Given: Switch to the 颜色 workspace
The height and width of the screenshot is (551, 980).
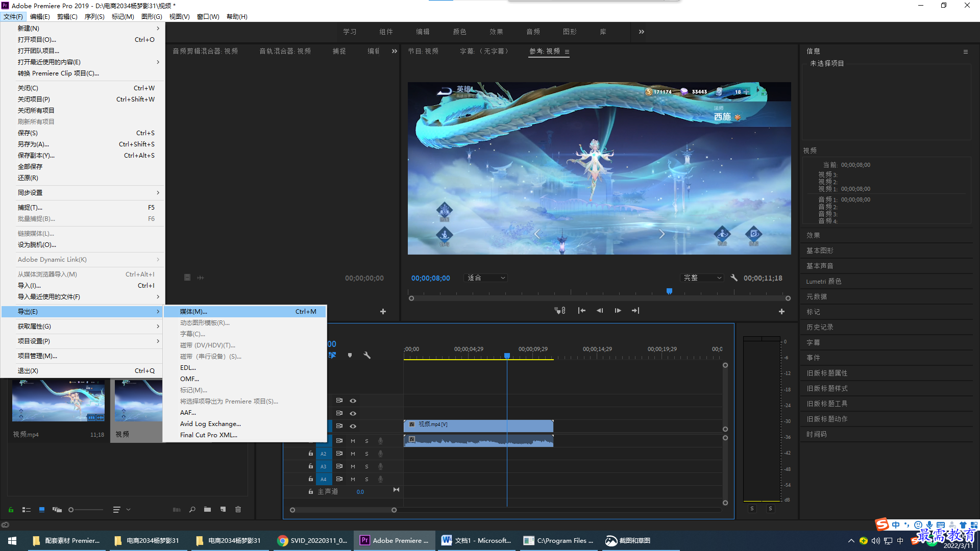Looking at the screenshot, I should (459, 32).
